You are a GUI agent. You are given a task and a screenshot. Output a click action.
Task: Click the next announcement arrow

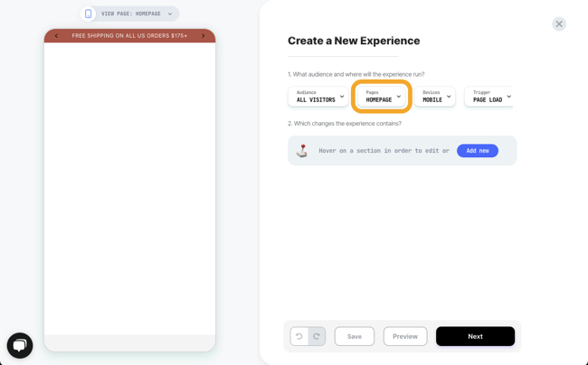pos(204,36)
